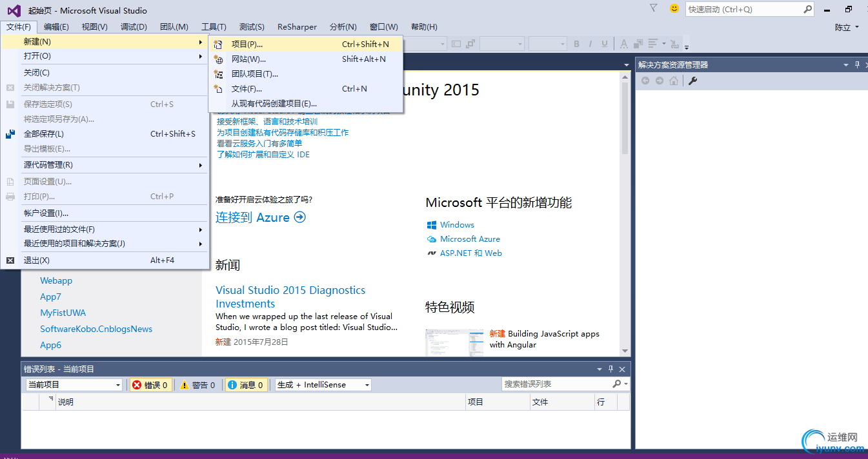868x459 pixels.
Task: Choose 从现有代码创建项目(E) entry
Action: click(x=306, y=103)
